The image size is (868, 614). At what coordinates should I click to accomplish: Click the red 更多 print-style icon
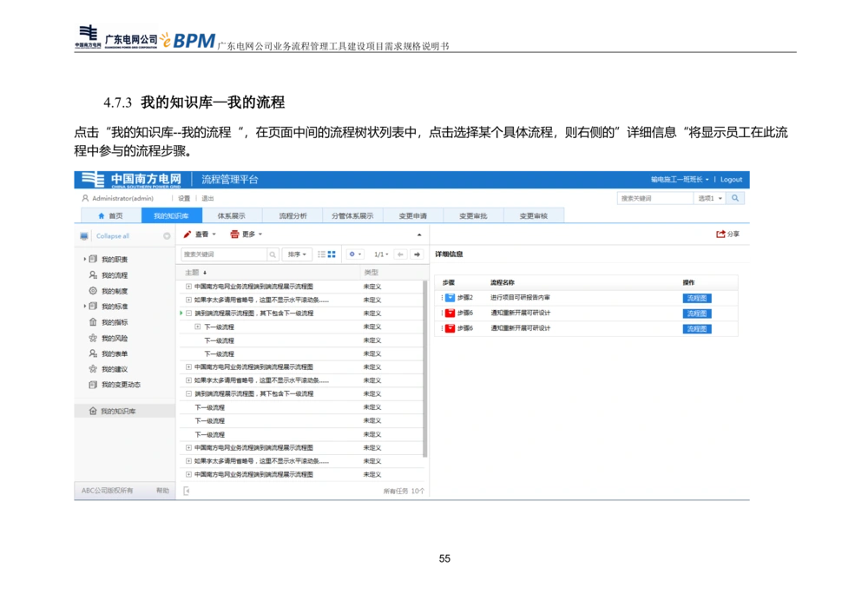(234, 234)
